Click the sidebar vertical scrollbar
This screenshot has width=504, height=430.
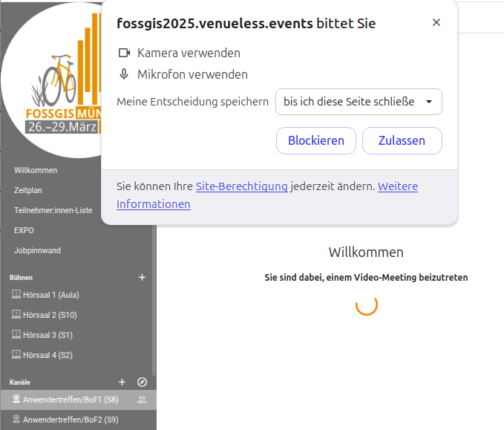[154, 297]
